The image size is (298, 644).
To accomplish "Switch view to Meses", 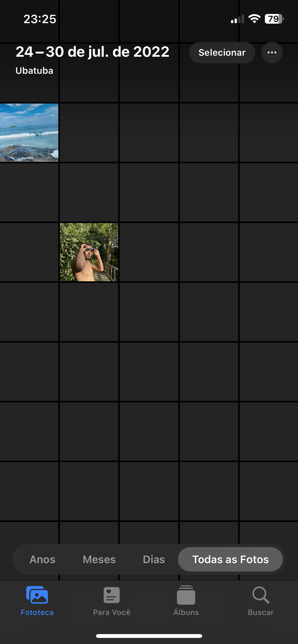I will [99, 559].
